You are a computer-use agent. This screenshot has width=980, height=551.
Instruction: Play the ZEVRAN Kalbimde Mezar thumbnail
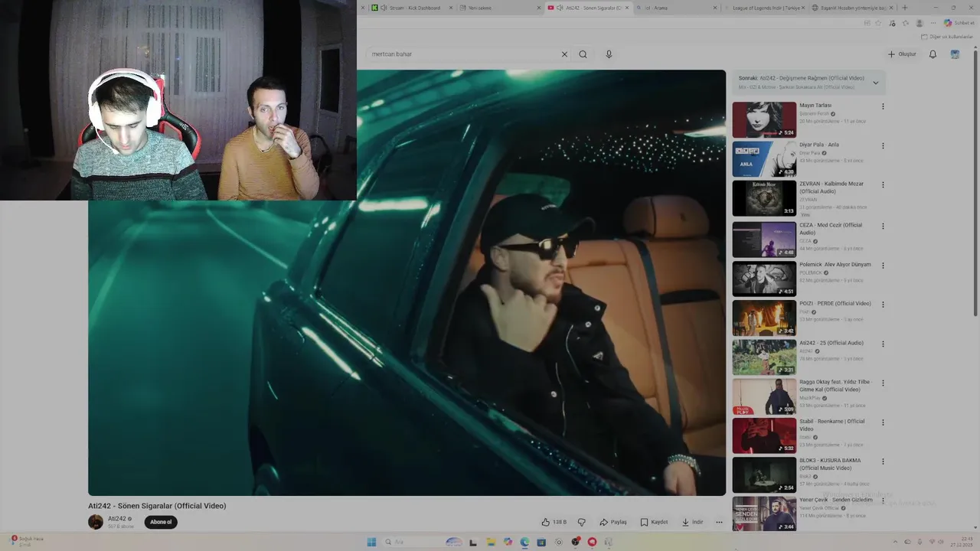pos(764,198)
